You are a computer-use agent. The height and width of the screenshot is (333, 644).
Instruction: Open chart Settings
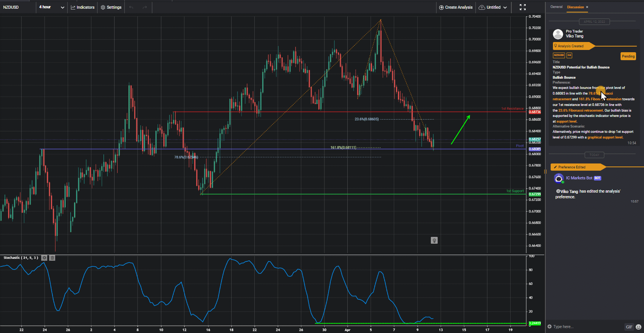click(111, 7)
